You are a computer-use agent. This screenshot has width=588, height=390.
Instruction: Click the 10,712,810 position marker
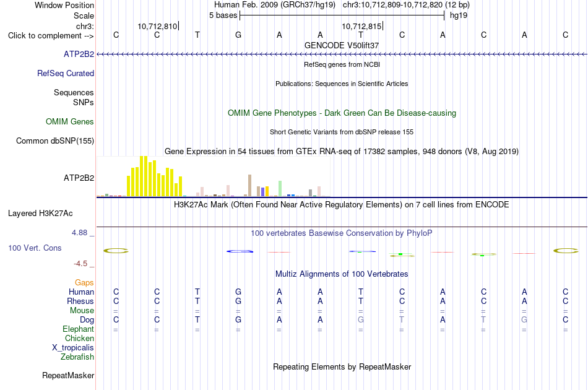point(157,26)
